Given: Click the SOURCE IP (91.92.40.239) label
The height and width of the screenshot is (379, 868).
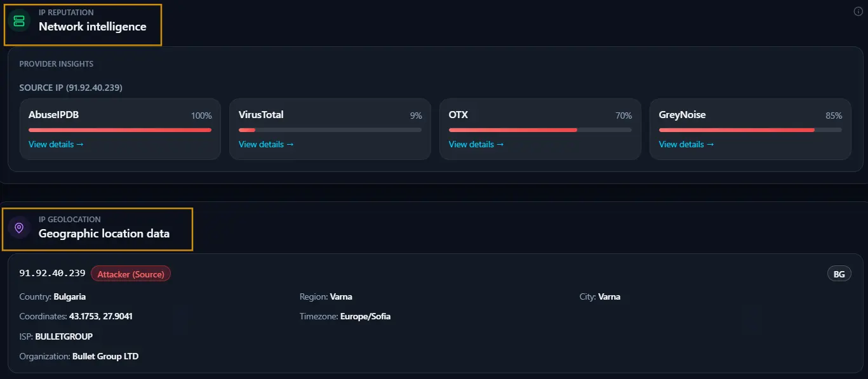Looking at the screenshot, I should (x=70, y=88).
